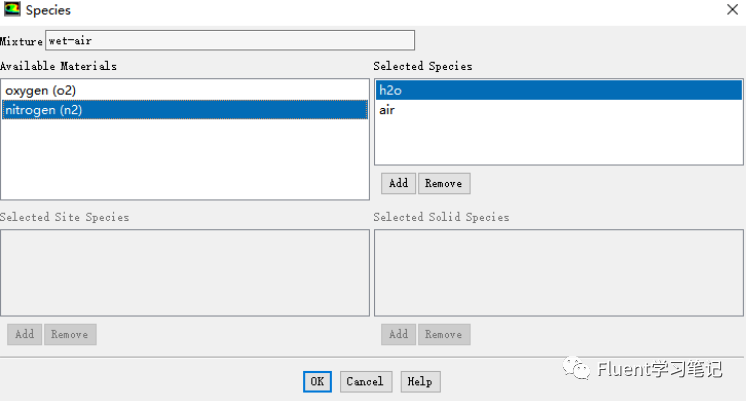This screenshot has width=746, height=401.
Task: Click Remove under Selected Species
Action: tap(444, 183)
